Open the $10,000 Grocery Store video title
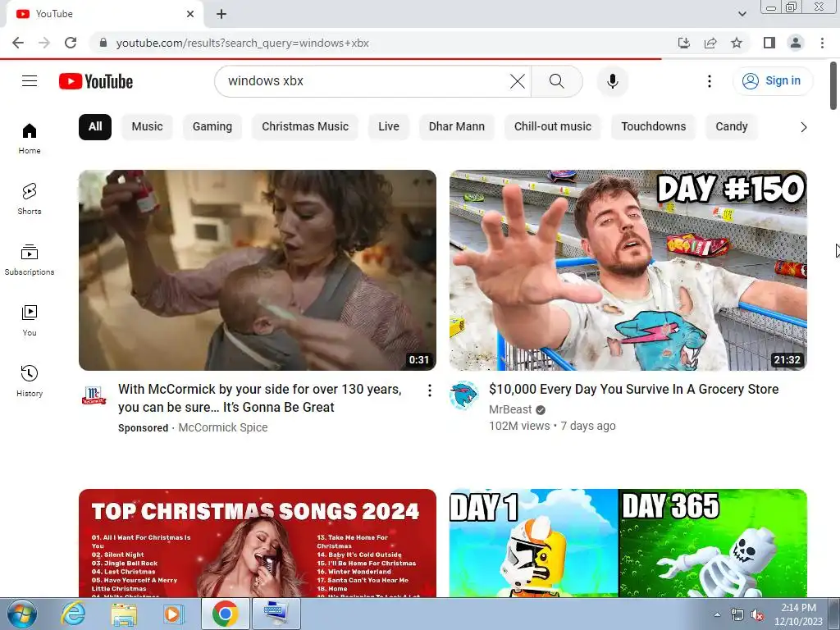The width and height of the screenshot is (840, 630). 634,390
